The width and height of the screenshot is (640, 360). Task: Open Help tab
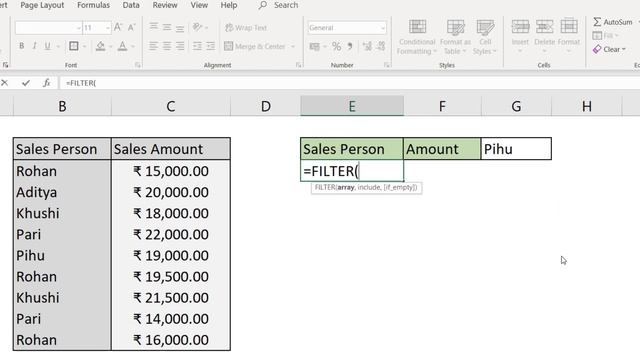coord(229,5)
